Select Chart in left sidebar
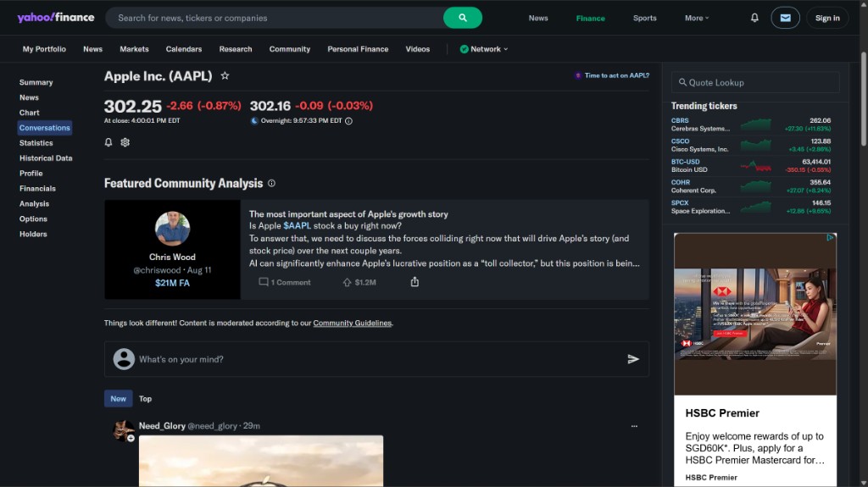This screenshot has height=487, width=868. (30, 113)
